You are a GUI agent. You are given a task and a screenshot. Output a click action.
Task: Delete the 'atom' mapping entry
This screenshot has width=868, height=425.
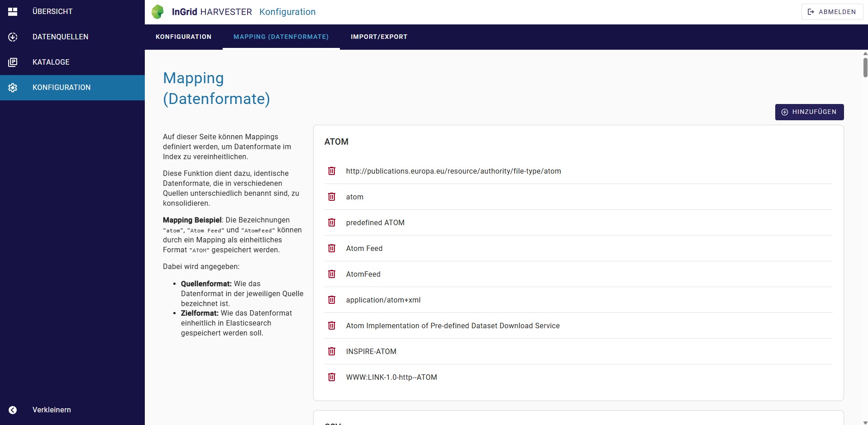point(332,197)
